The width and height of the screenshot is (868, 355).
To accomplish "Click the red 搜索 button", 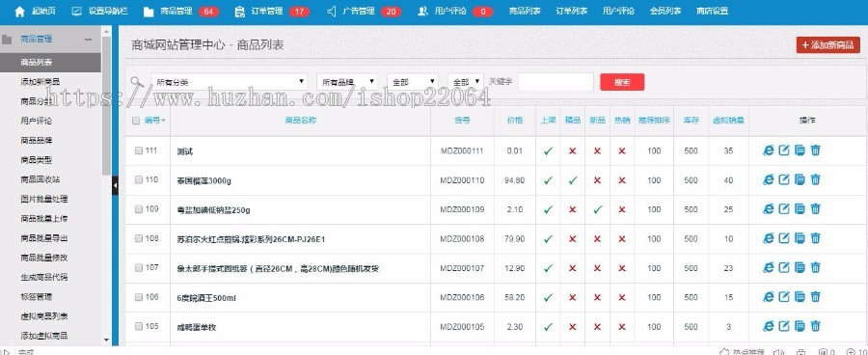I will [622, 82].
